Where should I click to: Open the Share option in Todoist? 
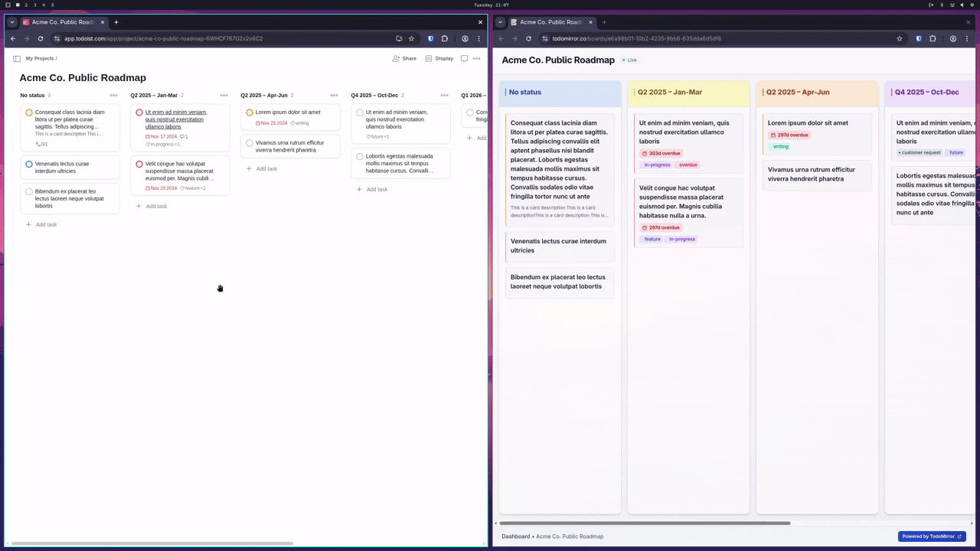(404, 58)
